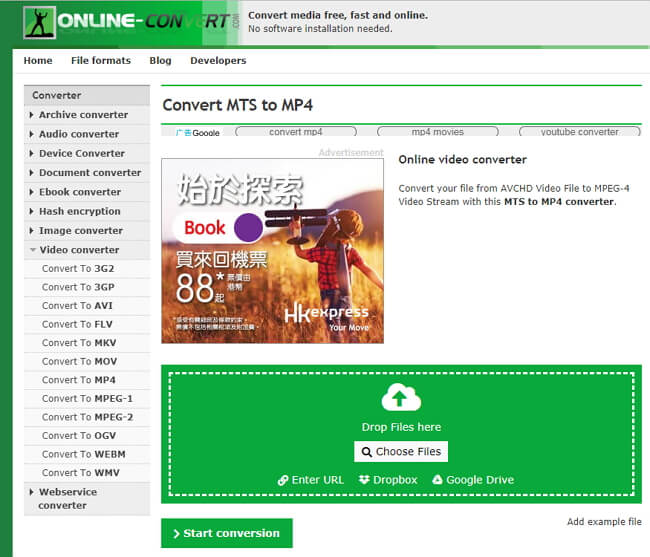This screenshot has width=650, height=557.
Task: Click the Convert MTS to MP4 heading
Action: click(238, 105)
